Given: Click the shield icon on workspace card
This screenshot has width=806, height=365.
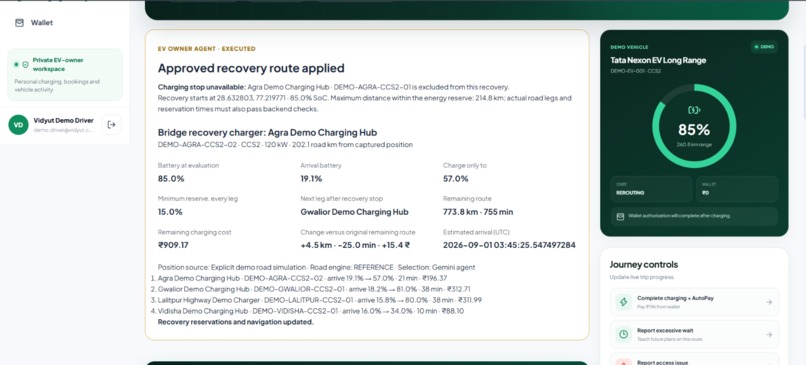Looking at the screenshot, I should click(x=25, y=64).
